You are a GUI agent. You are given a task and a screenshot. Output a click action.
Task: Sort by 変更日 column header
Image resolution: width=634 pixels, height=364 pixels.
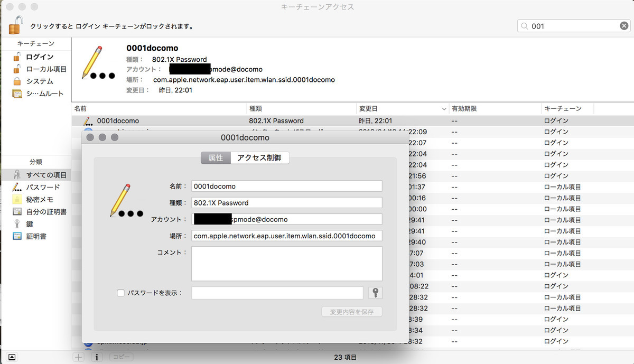[402, 108]
